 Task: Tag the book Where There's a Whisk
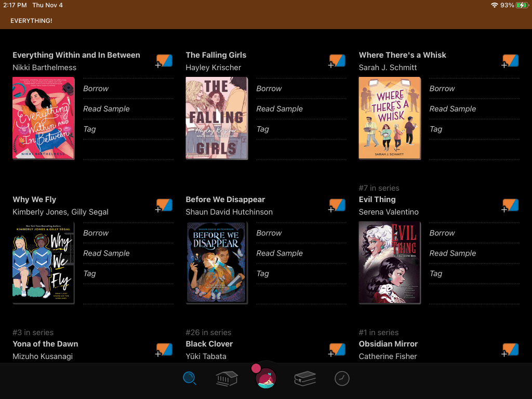pos(436,129)
